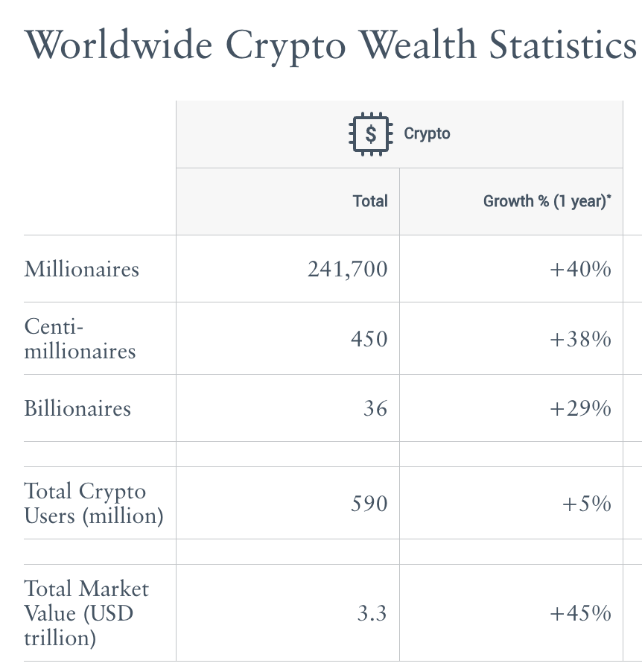Screen dimensions: 642x672
Task: Select the Billionaires row label
Action: [x=77, y=408]
